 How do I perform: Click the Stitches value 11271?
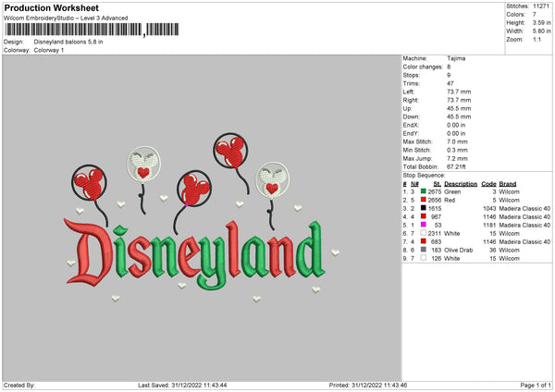(541, 6)
